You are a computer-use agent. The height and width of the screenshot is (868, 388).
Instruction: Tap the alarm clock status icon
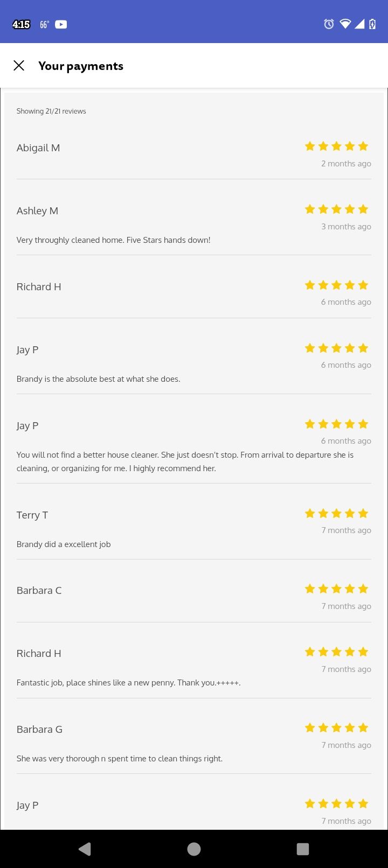329,24
